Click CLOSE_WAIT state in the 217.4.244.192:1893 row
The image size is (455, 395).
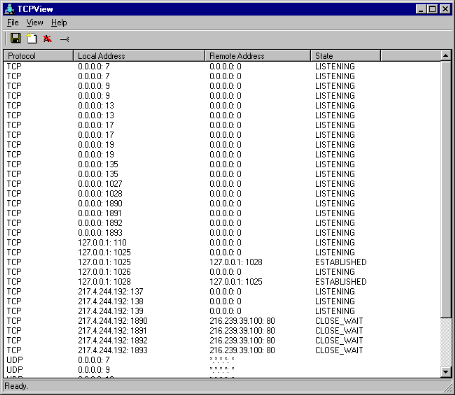pyautogui.click(x=339, y=350)
